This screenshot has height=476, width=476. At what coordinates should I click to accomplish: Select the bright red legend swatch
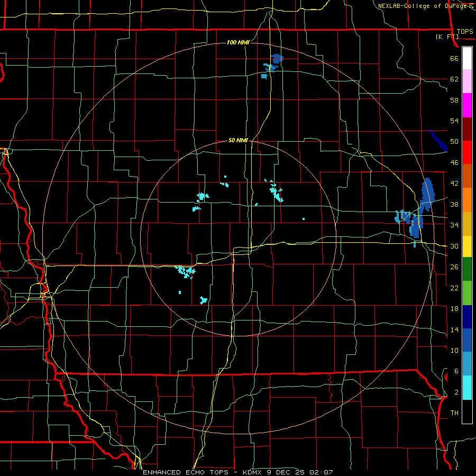(467, 152)
